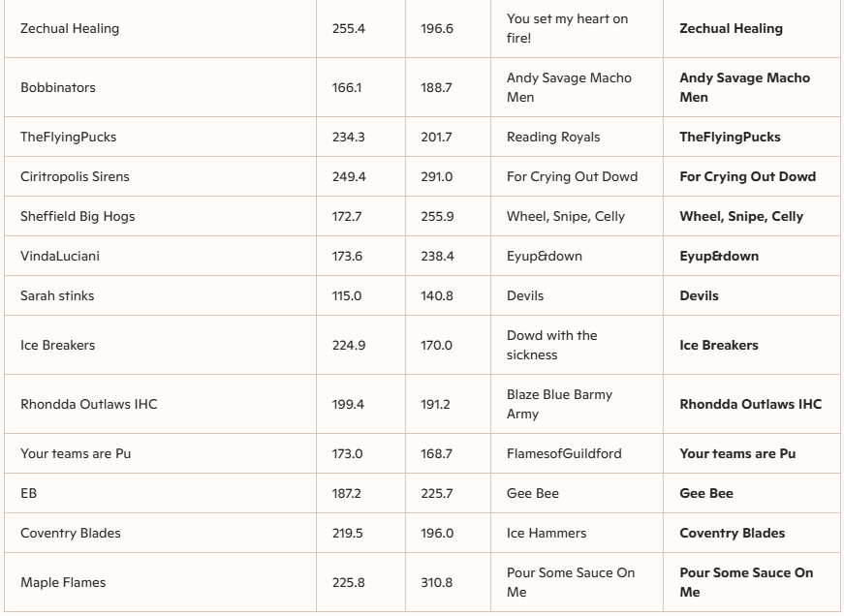Click the 310.8 score value
The height and width of the screenshot is (616, 844).
[x=436, y=582]
